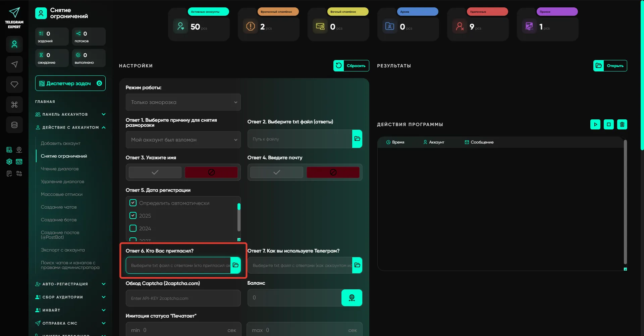The width and height of the screenshot is (644, 336).
Task: Click the paper plane rail icon
Action: (x=14, y=64)
